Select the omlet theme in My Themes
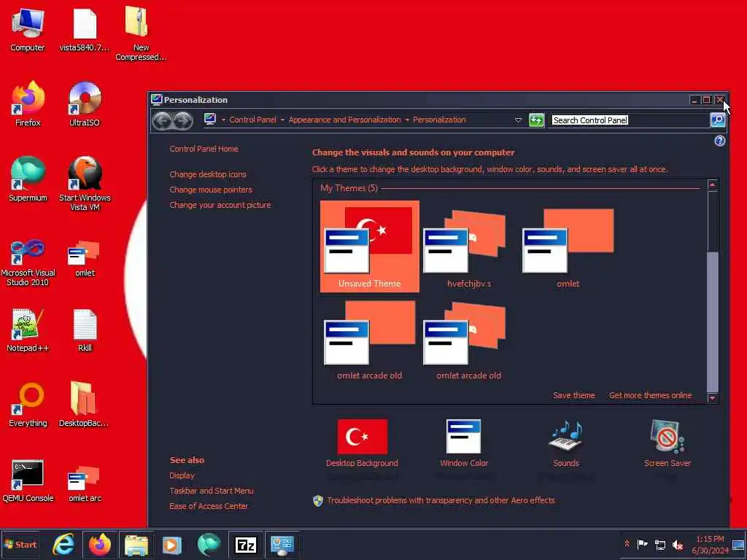The height and width of the screenshot is (560, 747). coord(568,246)
